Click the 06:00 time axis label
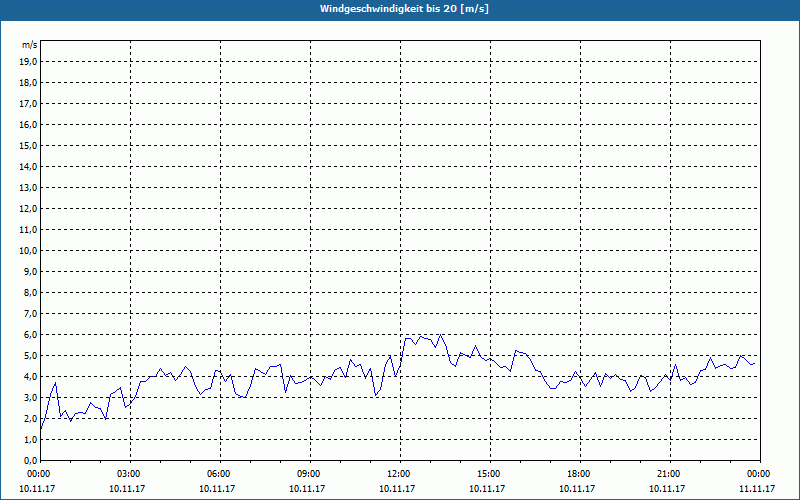 220,474
